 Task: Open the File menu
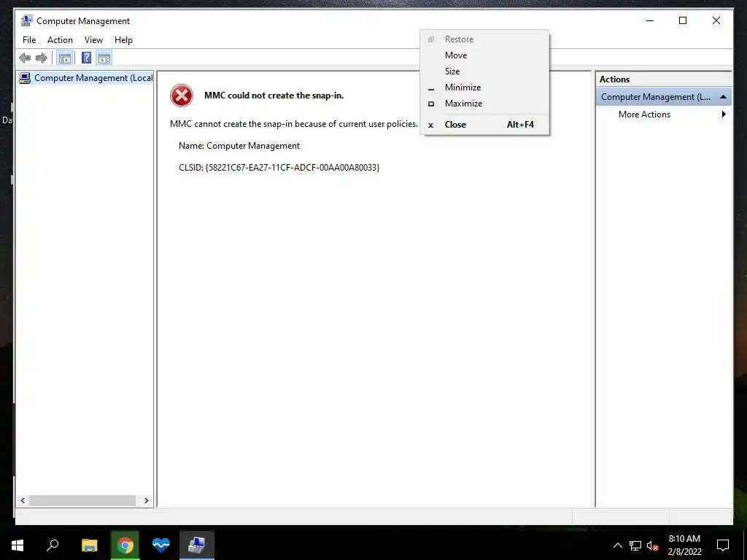[x=29, y=40]
